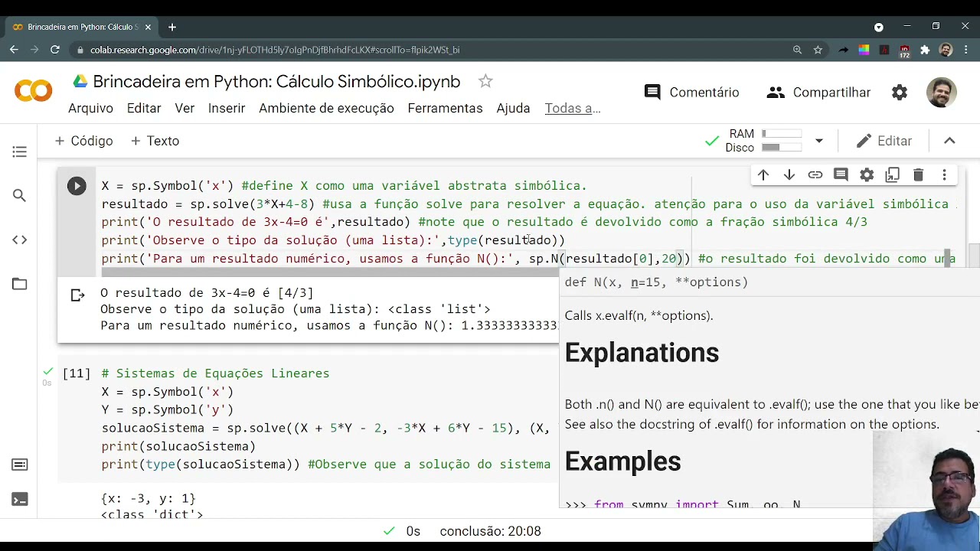Add a comment on the cell
This screenshot has width=980, height=551.
click(841, 175)
